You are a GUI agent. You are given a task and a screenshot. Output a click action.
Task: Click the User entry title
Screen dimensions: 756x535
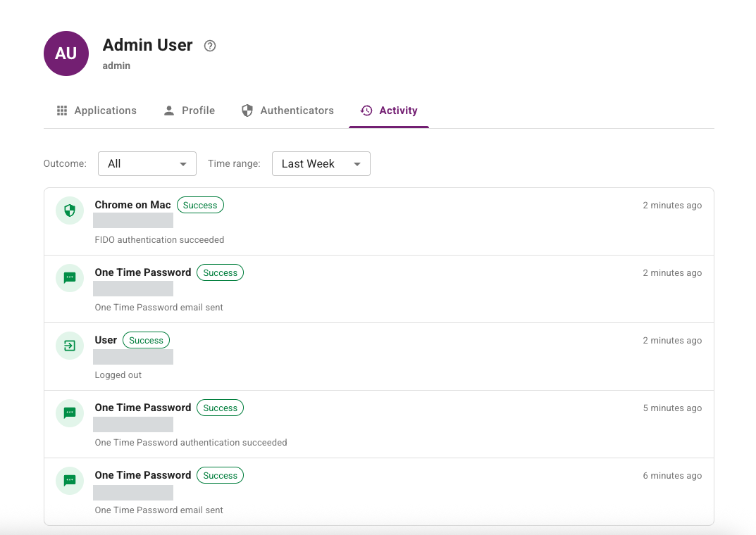[106, 340]
